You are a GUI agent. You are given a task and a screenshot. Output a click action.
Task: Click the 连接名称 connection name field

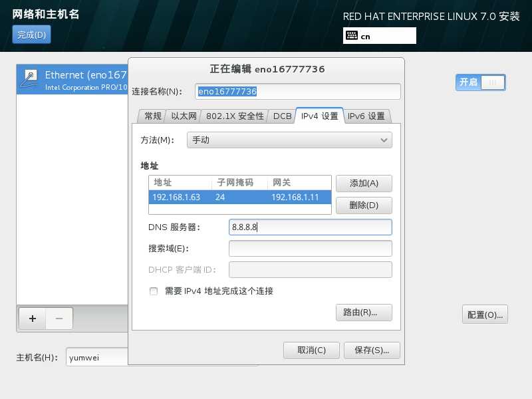[x=297, y=92]
